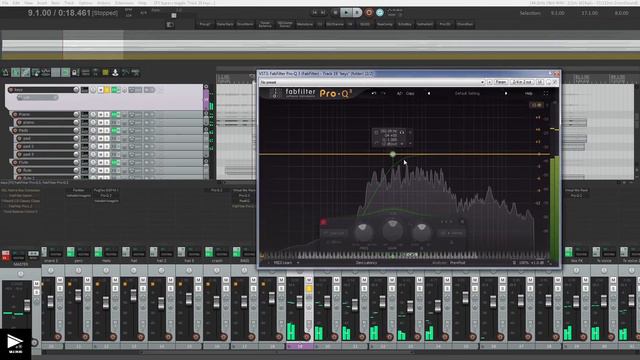Viewport: 640px width, 360px height.
Task: Switch A/B state in Pro-Q 3
Action: pyautogui.click(x=400, y=93)
